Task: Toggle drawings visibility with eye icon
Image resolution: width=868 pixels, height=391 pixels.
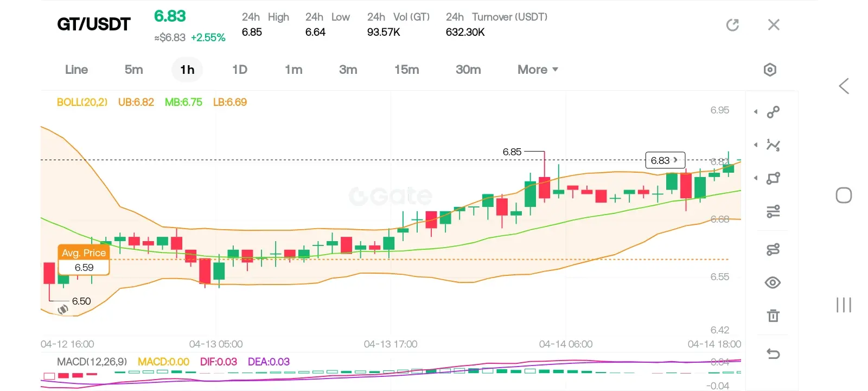Action: (x=773, y=282)
